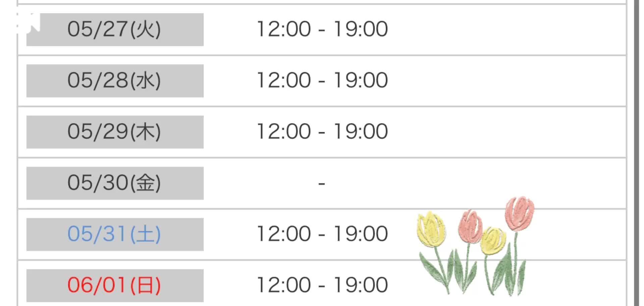The width and height of the screenshot is (644, 306).
Task: Click 12:00 - 19:00 time for 05/29
Action: [x=322, y=131]
